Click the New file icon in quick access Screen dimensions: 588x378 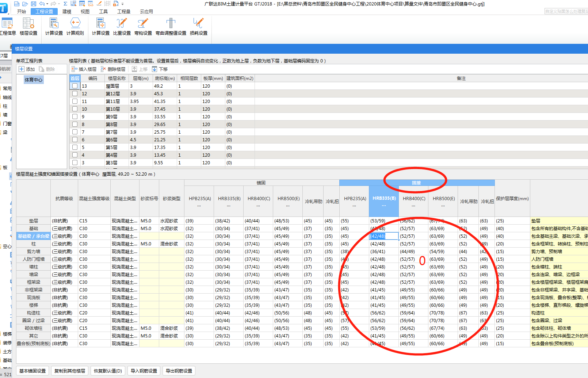pyautogui.click(x=17, y=4)
